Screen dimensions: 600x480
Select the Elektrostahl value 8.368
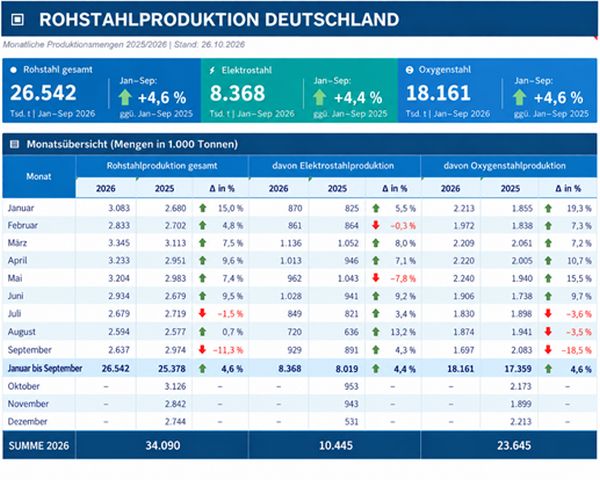[x=237, y=93]
